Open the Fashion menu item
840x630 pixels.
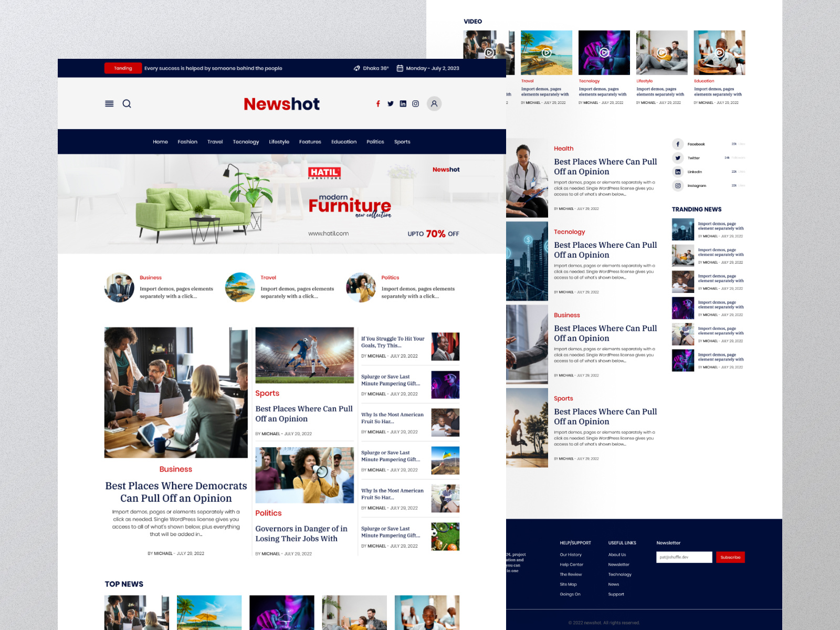187,142
